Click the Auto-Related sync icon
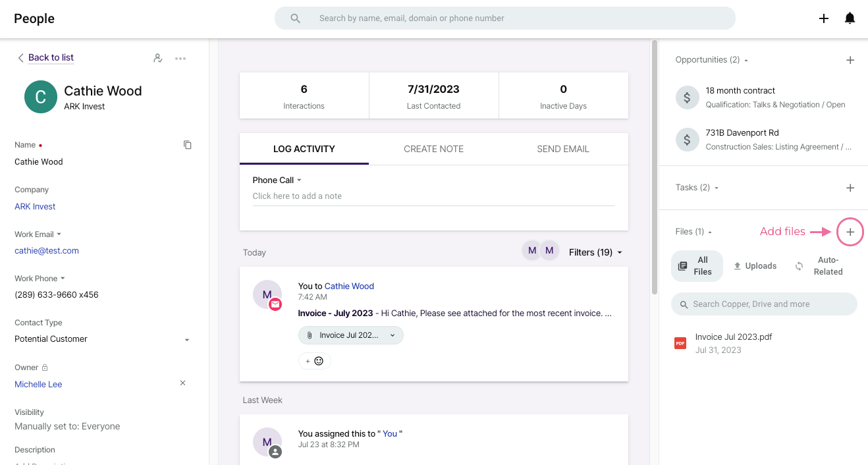868x465 pixels. click(x=799, y=266)
